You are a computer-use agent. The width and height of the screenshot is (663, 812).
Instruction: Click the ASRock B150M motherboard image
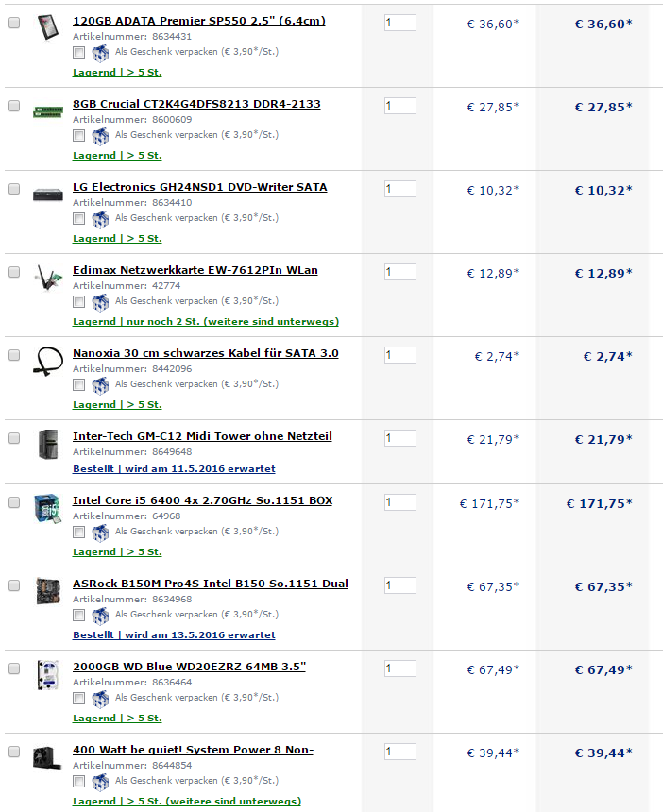[48, 590]
